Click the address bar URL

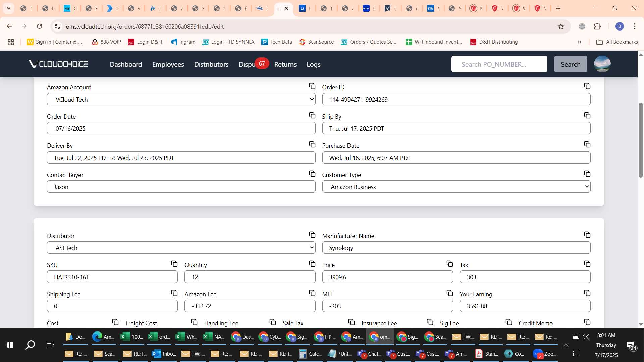click(x=145, y=26)
